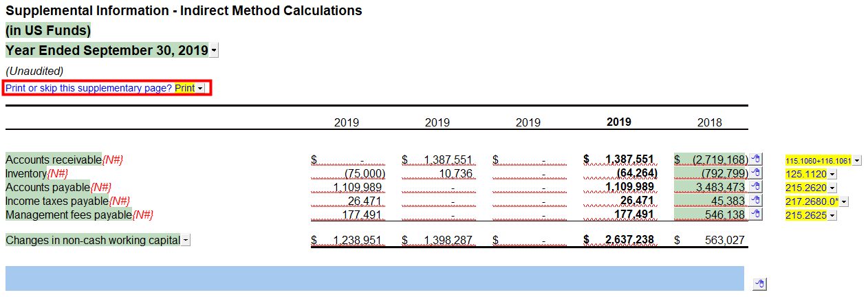Click the '(Unaudited)' label

pos(34,71)
